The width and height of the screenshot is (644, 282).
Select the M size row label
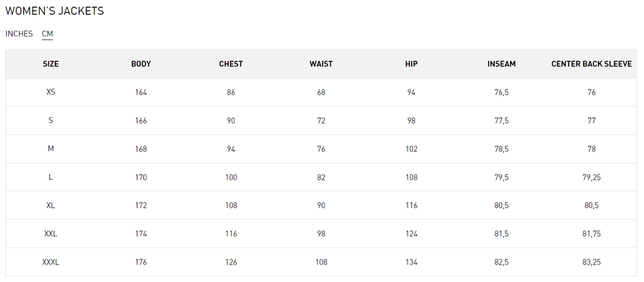50,149
